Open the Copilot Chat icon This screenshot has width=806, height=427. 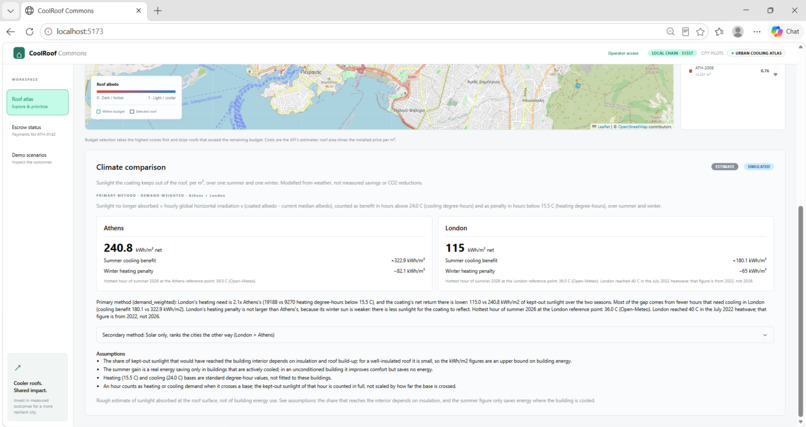[x=785, y=31]
